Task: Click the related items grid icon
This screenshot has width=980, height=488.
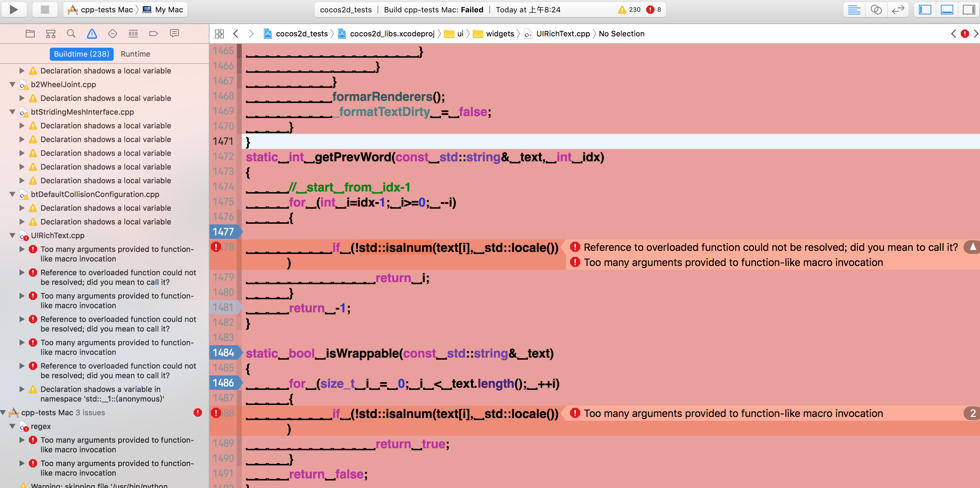Action: pyautogui.click(x=219, y=34)
